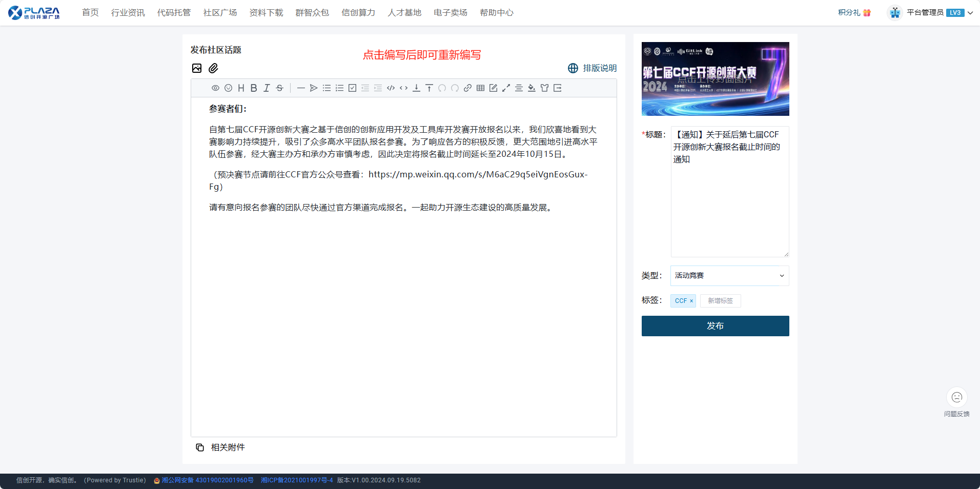Open the 活动竞赛 type dropdown
Viewport: 980px width, 489px height.
point(729,276)
